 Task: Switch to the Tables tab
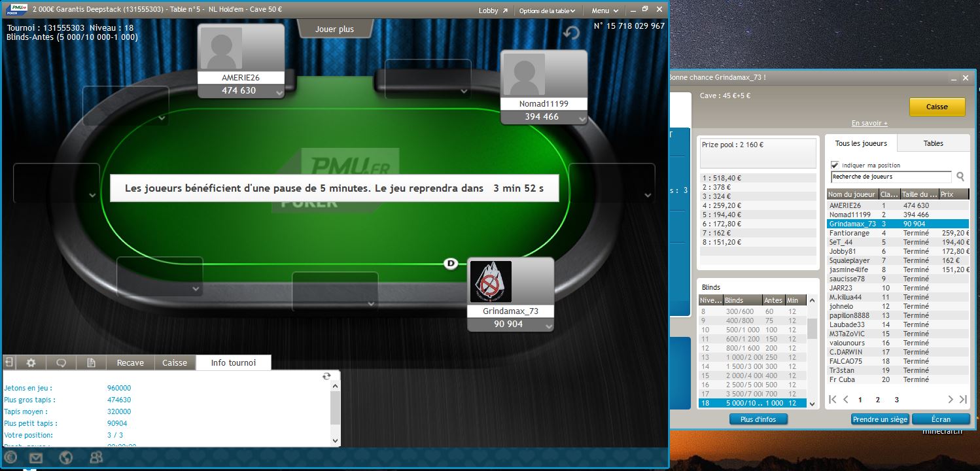(933, 143)
